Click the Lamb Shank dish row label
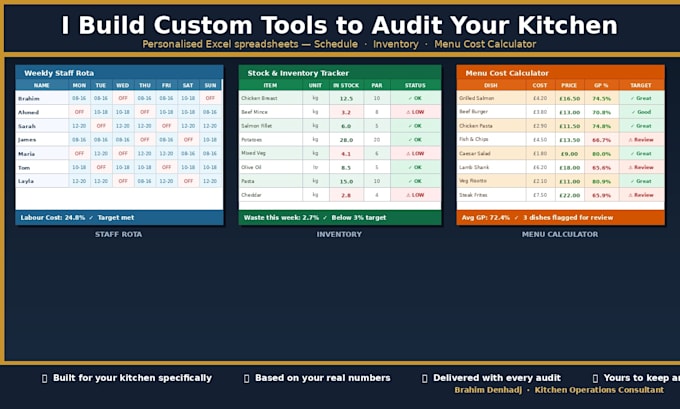This screenshot has width=680, height=409. click(x=474, y=167)
